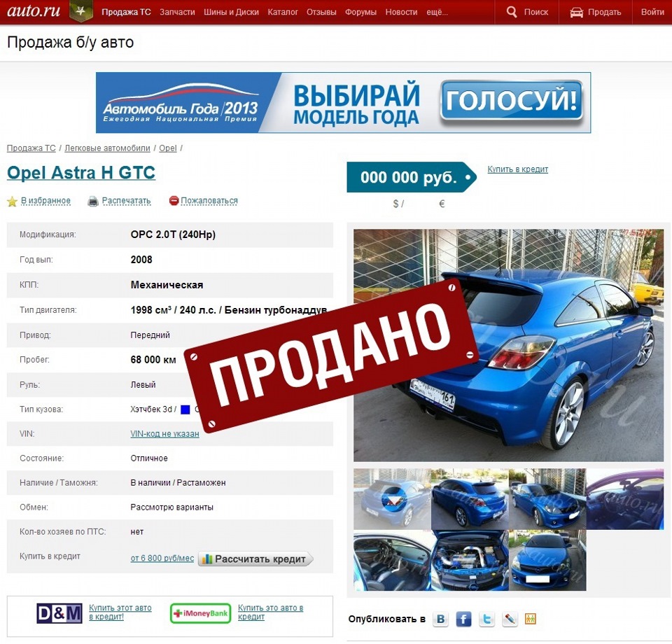Select front-quarter by fence thumbnail
Image resolution: width=672 pixels, height=644 pixels.
[547, 498]
